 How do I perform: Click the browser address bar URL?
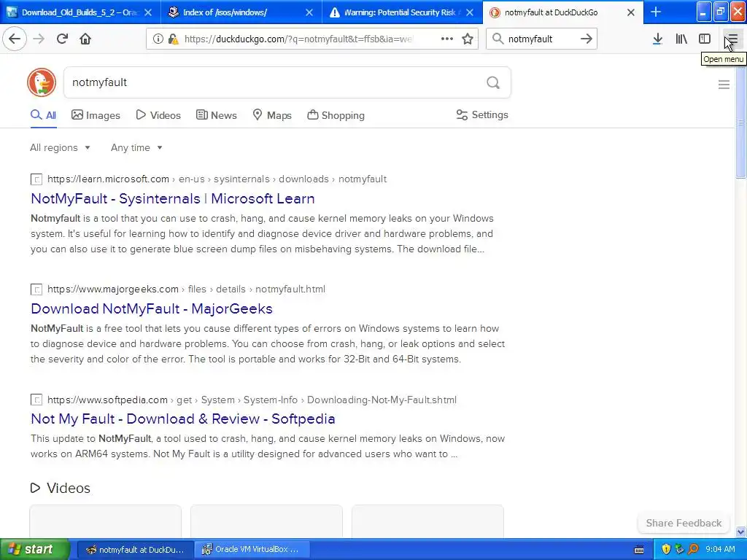tap(298, 39)
